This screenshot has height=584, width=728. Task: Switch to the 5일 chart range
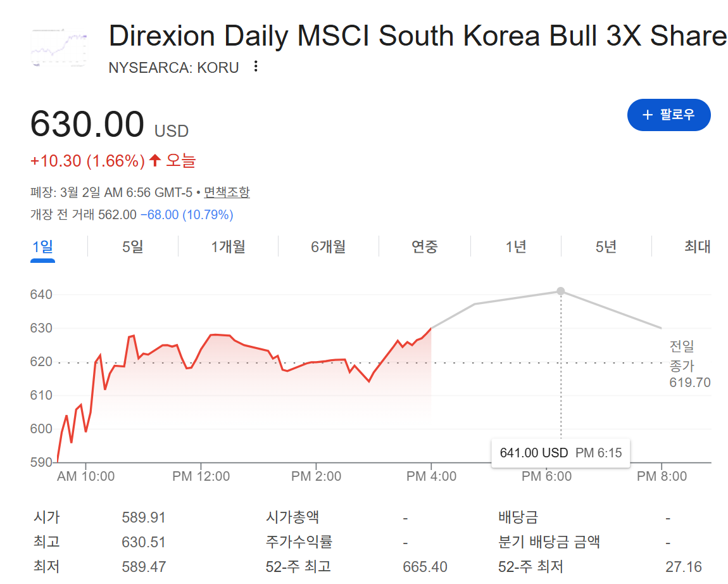(x=133, y=246)
